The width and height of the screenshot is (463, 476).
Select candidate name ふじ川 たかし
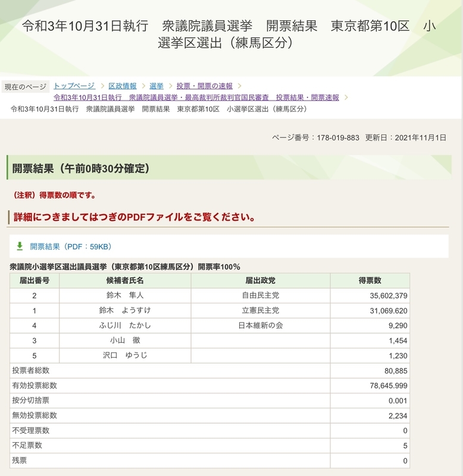pyautogui.click(x=125, y=325)
